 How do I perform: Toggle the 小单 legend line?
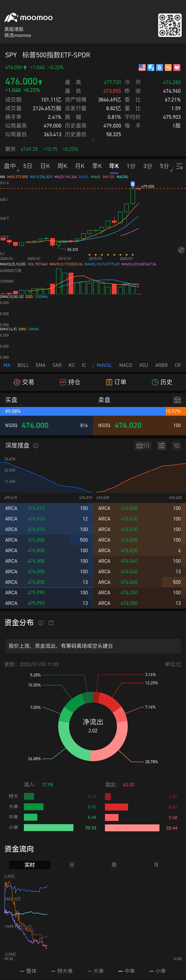157,971
